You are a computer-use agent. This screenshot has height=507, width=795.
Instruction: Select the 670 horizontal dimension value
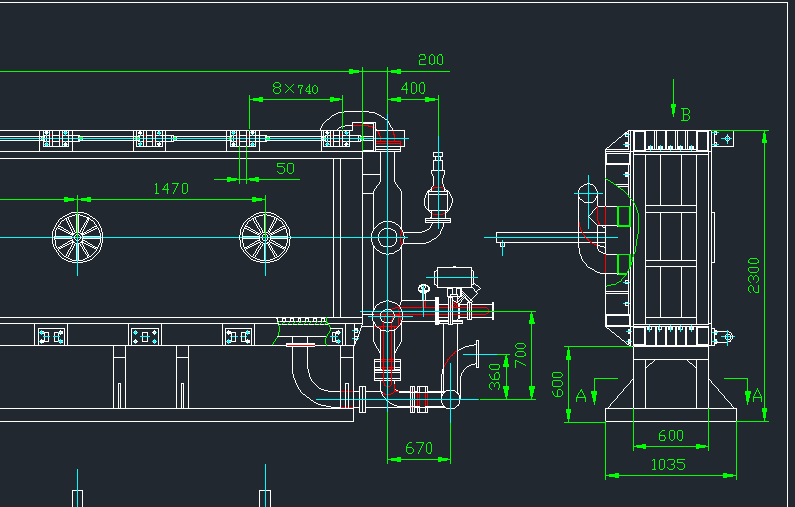[419, 448]
